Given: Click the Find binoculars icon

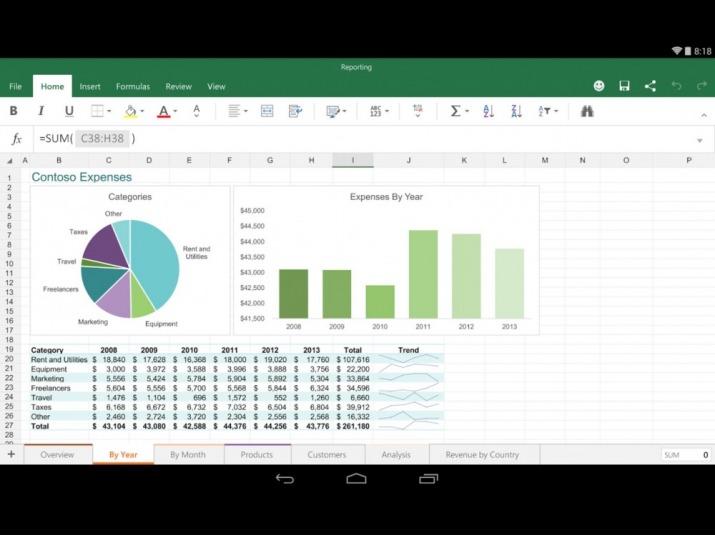Looking at the screenshot, I should pyautogui.click(x=587, y=111).
